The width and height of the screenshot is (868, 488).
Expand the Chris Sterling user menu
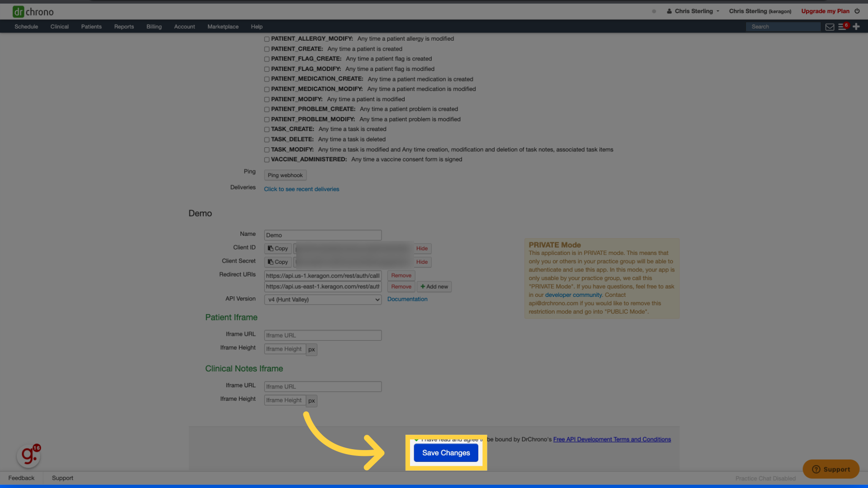(x=693, y=11)
